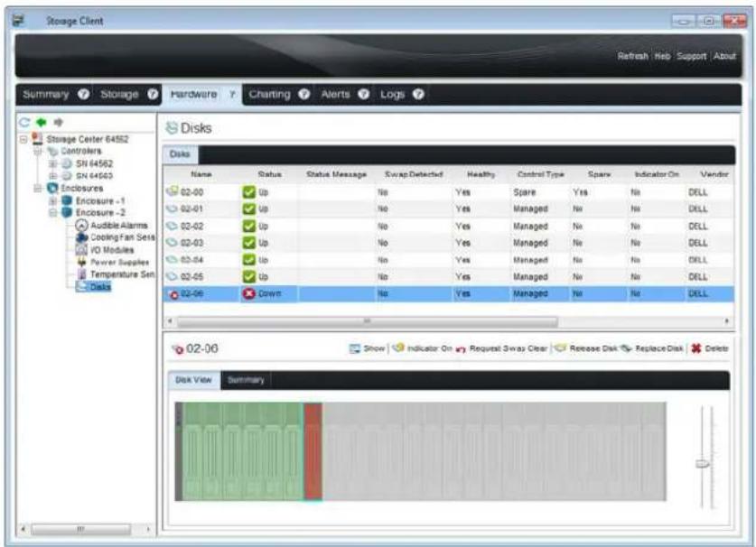Collapse the Storage Center 64552 node
The width and height of the screenshot is (756, 547).
pyautogui.click(x=23, y=139)
